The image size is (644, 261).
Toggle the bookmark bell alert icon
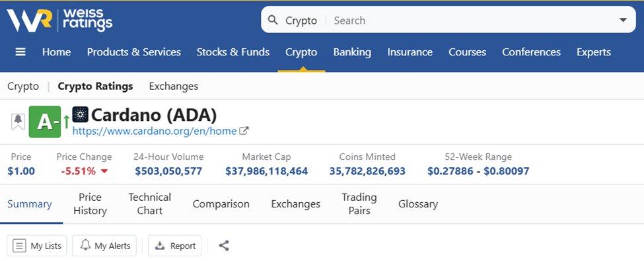tap(18, 122)
